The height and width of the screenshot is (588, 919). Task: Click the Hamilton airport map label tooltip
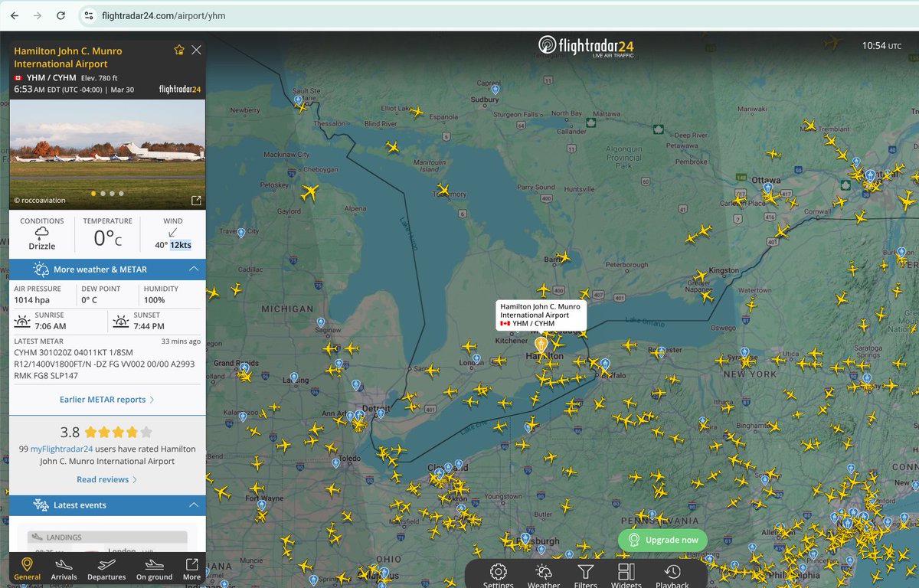pos(541,315)
